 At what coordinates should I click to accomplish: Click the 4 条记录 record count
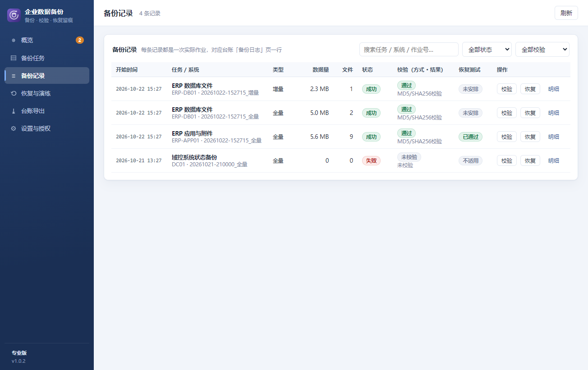(x=150, y=14)
